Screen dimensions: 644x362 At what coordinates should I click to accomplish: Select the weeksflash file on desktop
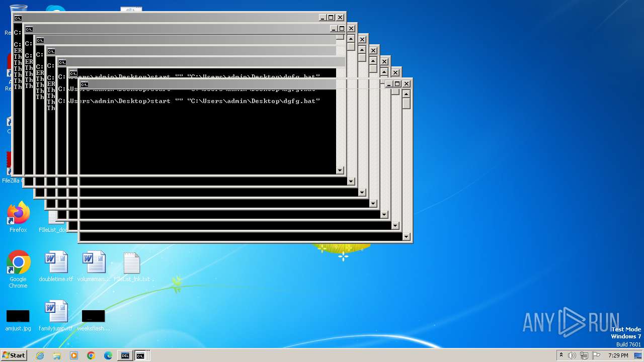94,320
